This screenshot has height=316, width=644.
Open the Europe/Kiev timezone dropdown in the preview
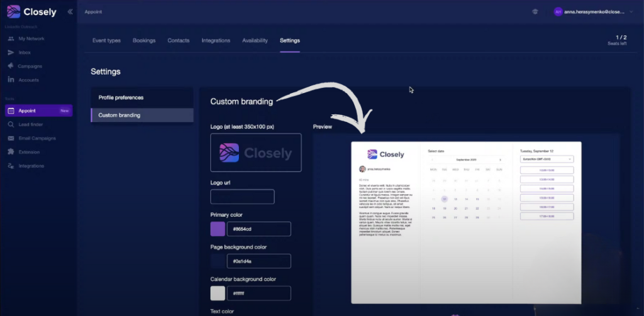[x=547, y=159]
